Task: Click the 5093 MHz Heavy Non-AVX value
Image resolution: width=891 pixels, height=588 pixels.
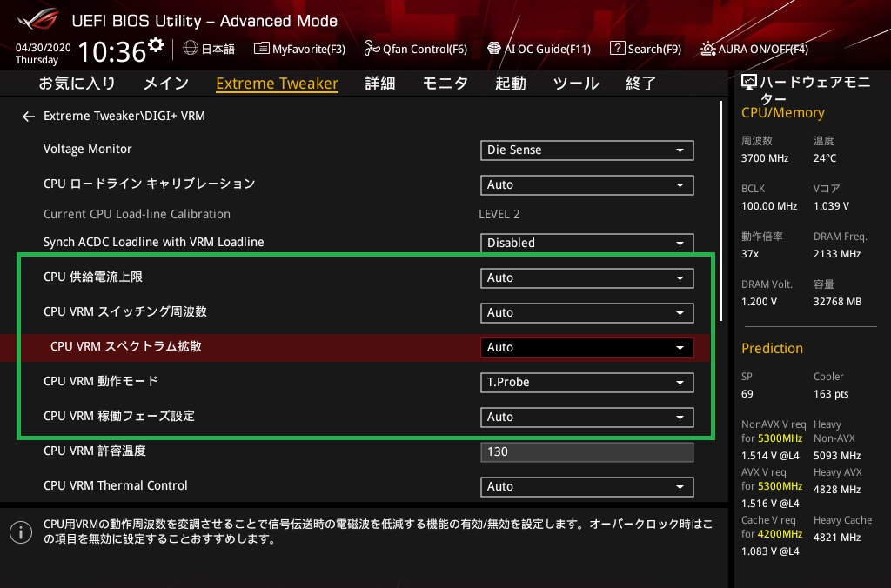Action: (836, 456)
